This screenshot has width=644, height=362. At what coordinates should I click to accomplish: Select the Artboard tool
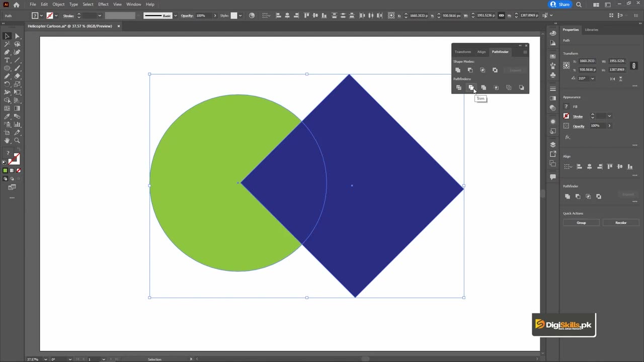click(7, 133)
